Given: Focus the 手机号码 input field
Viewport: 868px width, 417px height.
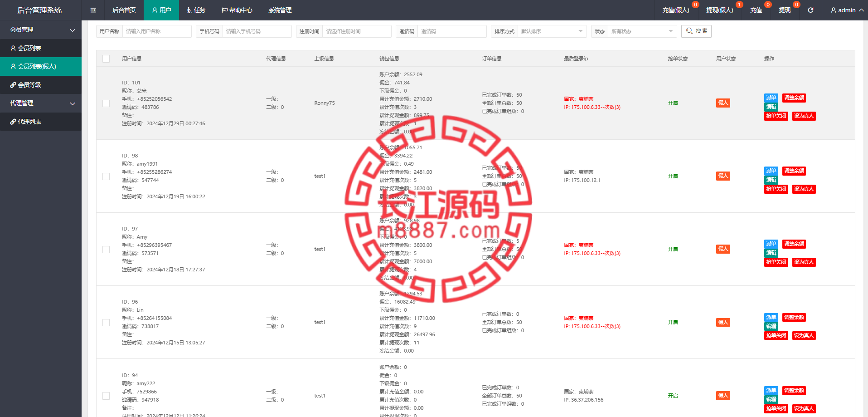Looking at the screenshot, I should coord(257,31).
